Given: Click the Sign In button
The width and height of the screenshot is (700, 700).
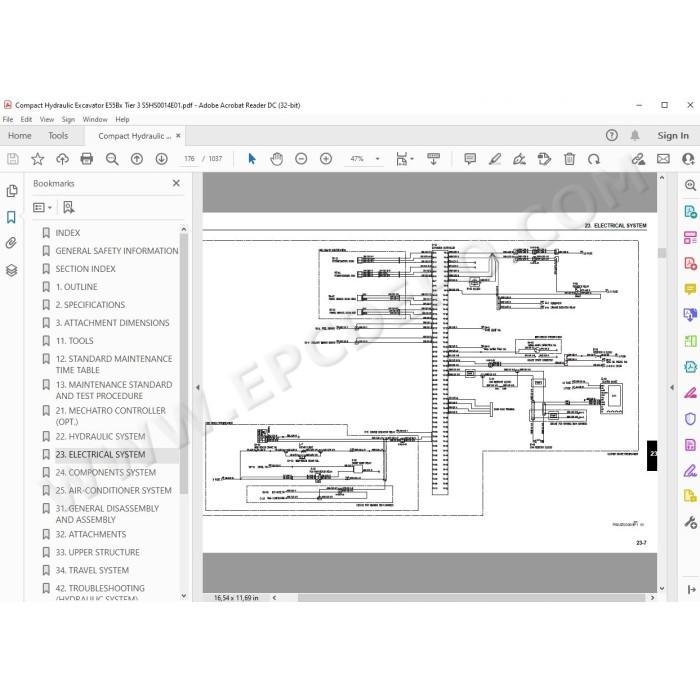Looking at the screenshot, I should point(673,136).
